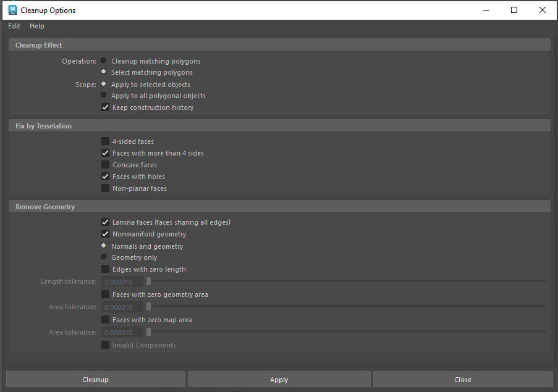Check Faces with zero geometry area
Viewport: 558px width, 392px height.
point(105,294)
